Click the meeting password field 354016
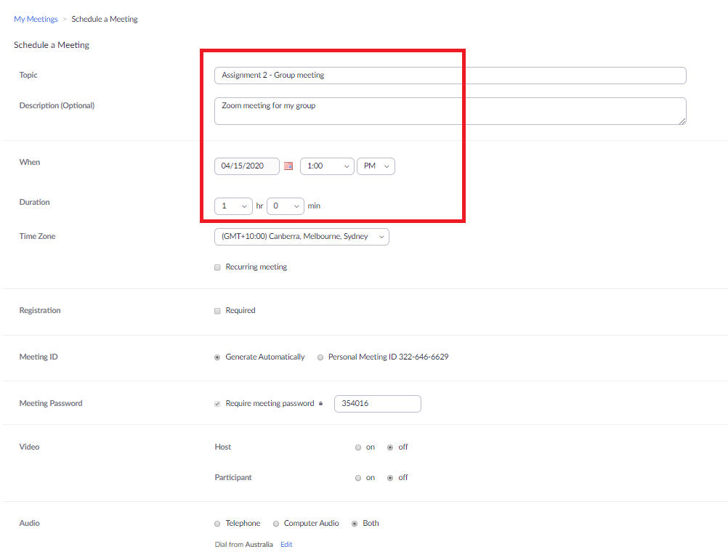This screenshot has height=560, width=728. (x=378, y=404)
